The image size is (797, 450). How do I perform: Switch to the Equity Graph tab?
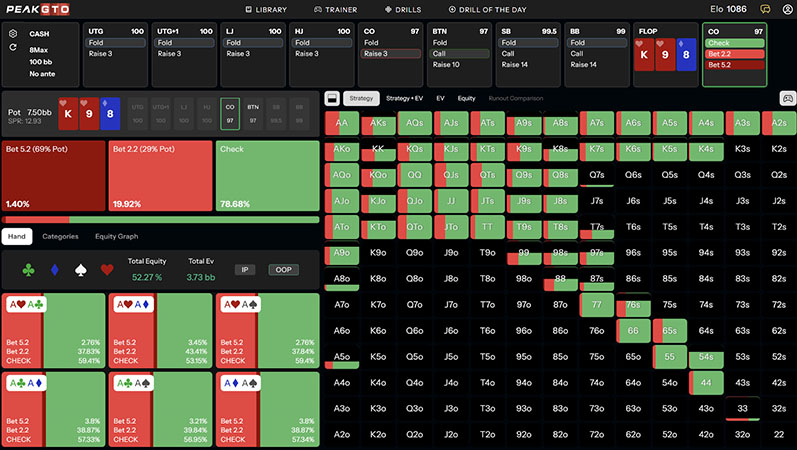point(115,237)
